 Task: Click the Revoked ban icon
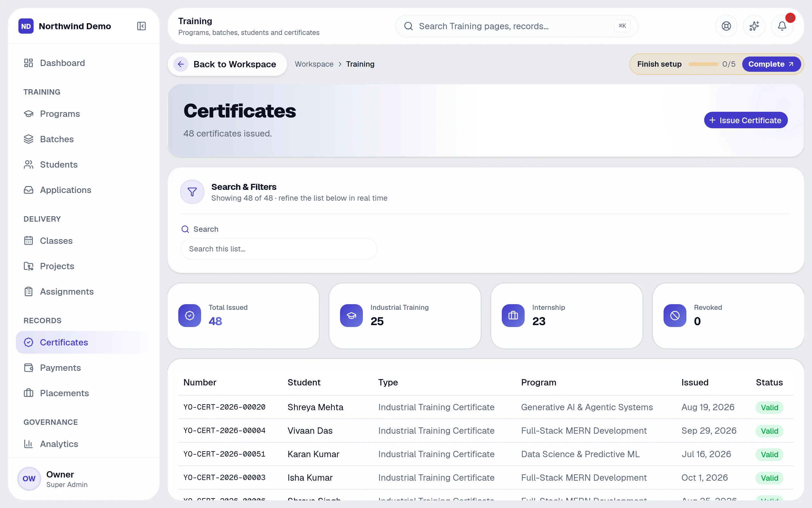pyautogui.click(x=675, y=316)
